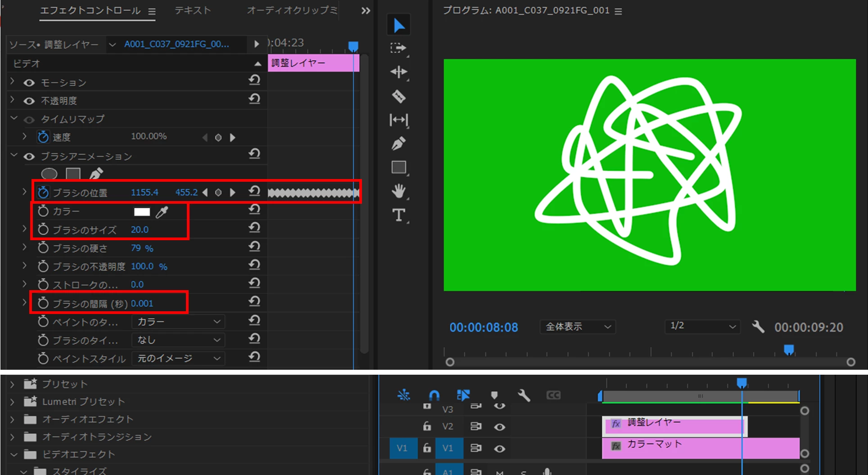Image resolution: width=868 pixels, height=475 pixels.
Task: Toggle V2 track lock
Action: [427, 426]
